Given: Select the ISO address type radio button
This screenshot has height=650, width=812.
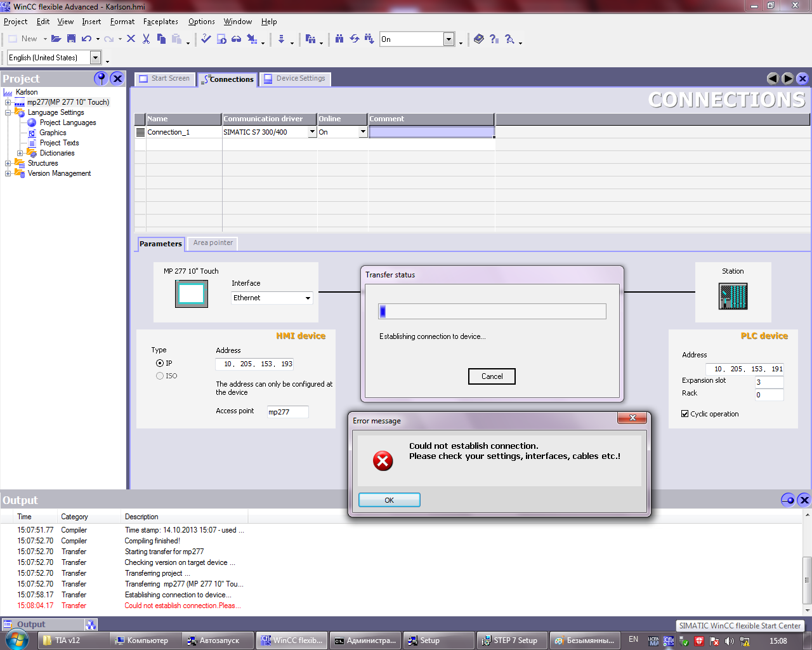Looking at the screenshot, I should 160,376.
